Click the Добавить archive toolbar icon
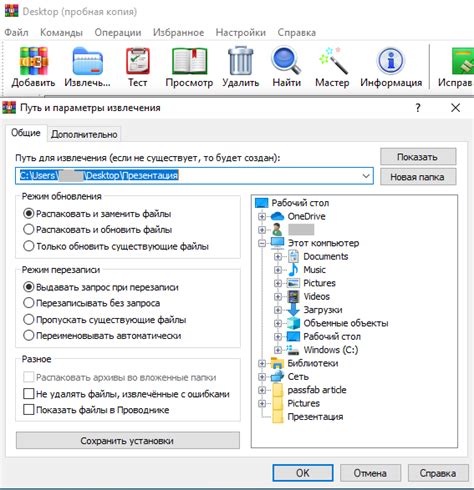 click(x=33, y=61)
